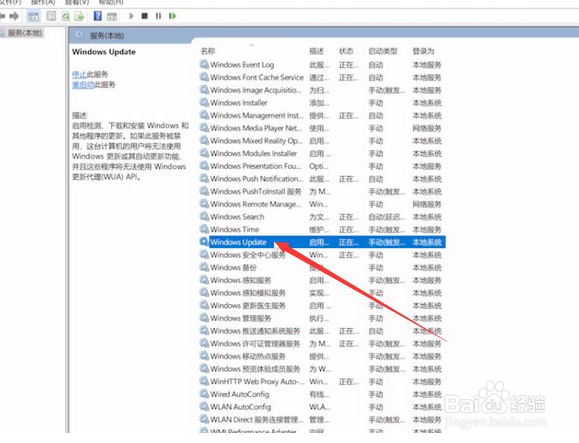Click 正在 status cell of Windows Time
The width and height of the screenshot is (579, 443).
point(349,229)
